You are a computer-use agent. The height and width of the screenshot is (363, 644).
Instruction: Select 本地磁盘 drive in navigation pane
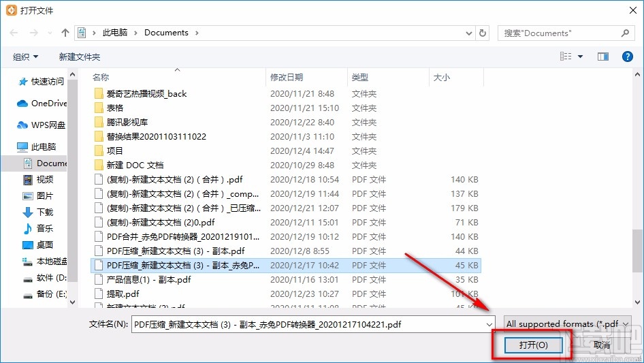tap(44, 261)
